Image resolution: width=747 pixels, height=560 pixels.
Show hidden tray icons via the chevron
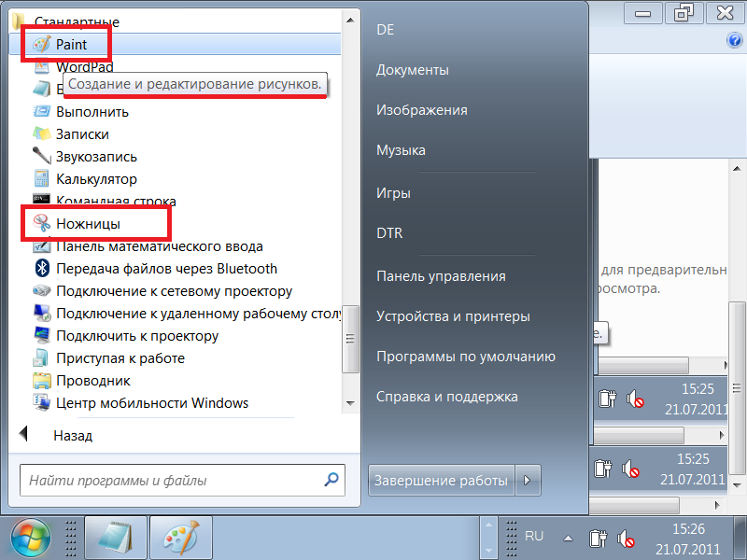tap(568, 537)
